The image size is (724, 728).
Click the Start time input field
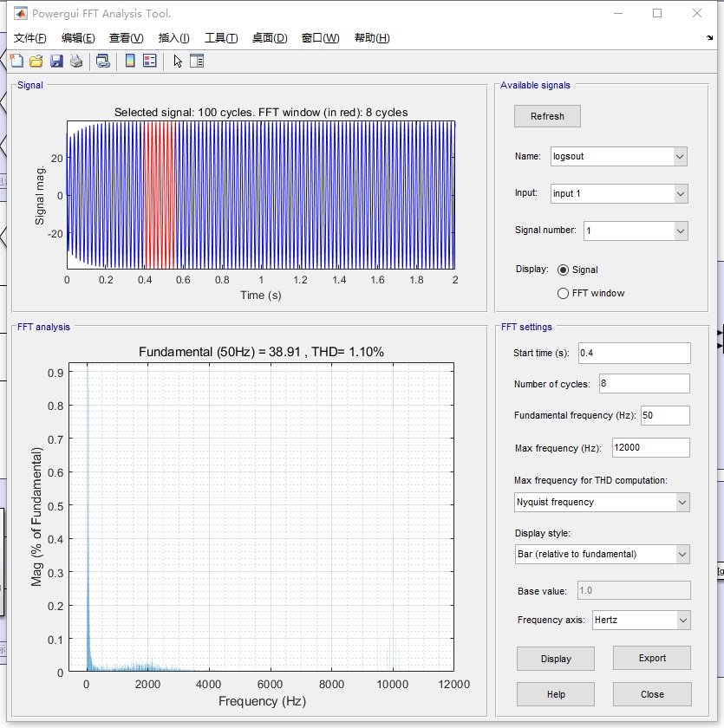pyautogui.click(x=635, y=354)
